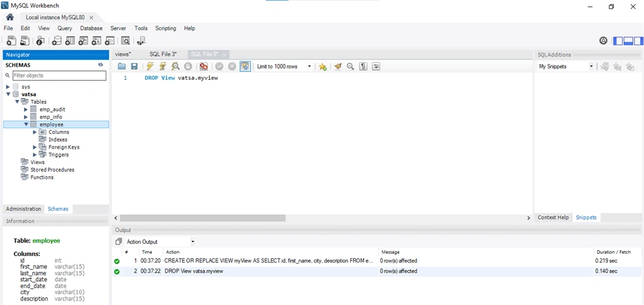Create a new function icon
644x305 pixels.
tap(109, 40)
